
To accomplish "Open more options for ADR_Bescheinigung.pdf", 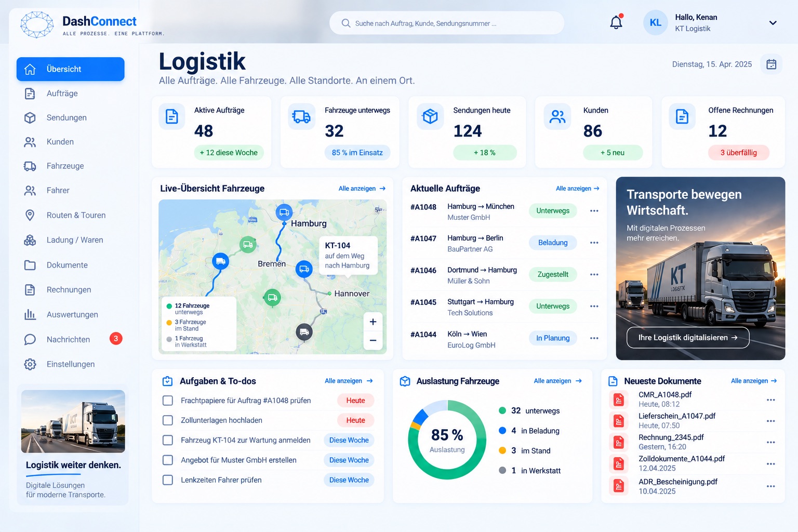I will click(x=771, y=486).
